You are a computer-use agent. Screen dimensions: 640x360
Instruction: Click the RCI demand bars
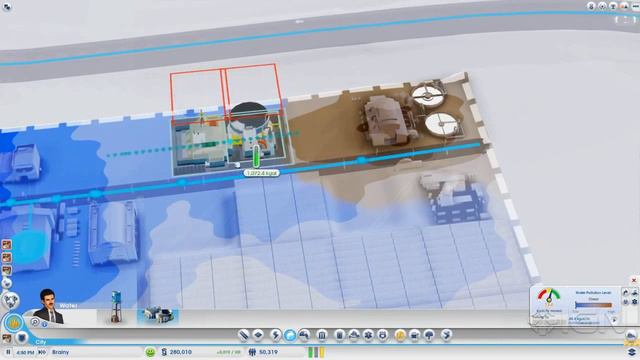[316, 352]
